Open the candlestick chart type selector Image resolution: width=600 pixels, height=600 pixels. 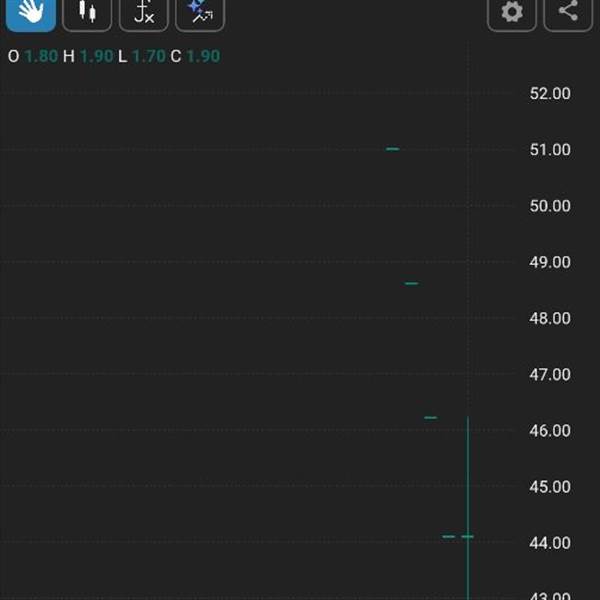click(87, 15)
